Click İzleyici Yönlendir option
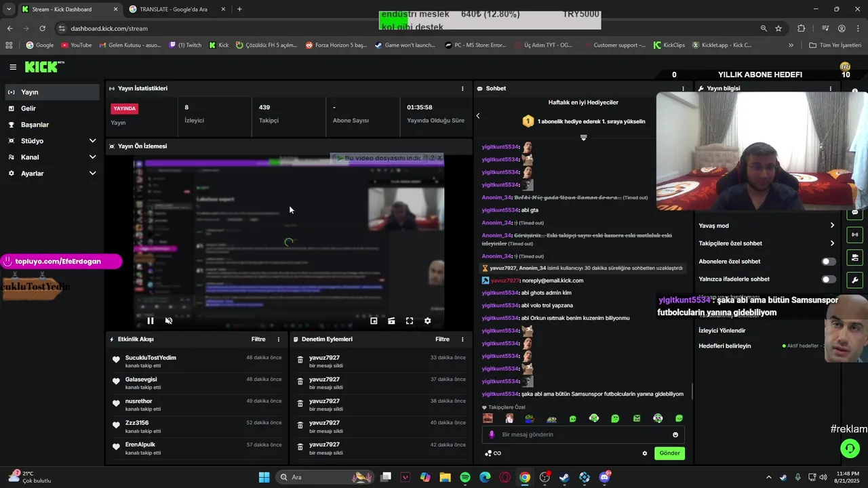Screen dimensions: 868x488 [x=722, y=331]
